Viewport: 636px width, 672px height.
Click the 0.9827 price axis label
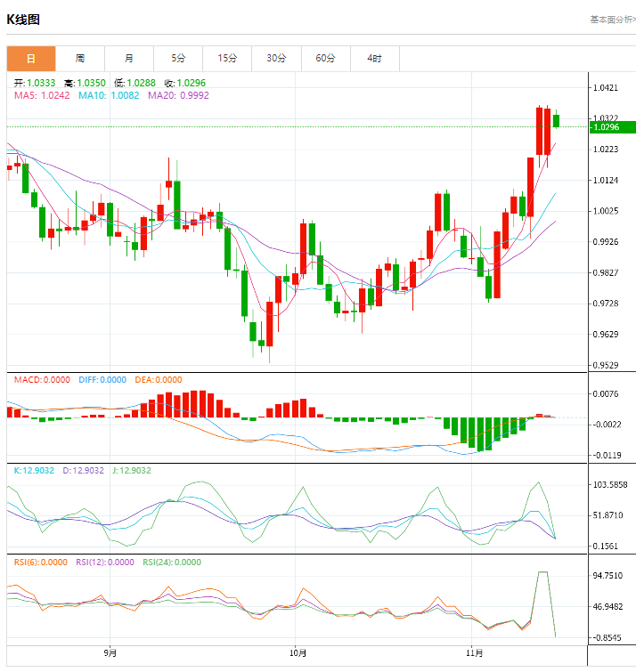tap(606, 273)
